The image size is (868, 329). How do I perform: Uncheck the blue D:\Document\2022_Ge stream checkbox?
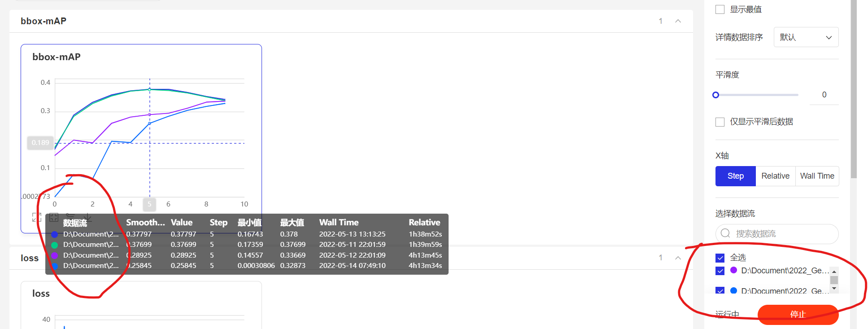[x=720, y=290]
